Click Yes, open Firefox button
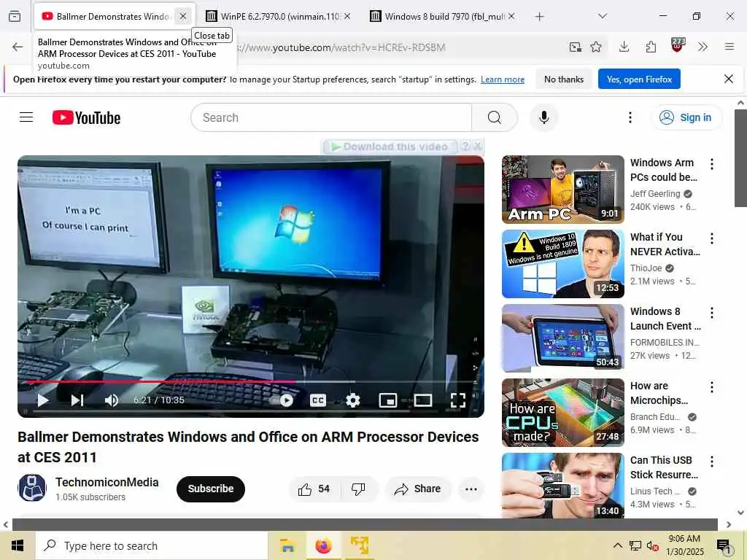This screenshot has height=560, width=747. point(639,79)
